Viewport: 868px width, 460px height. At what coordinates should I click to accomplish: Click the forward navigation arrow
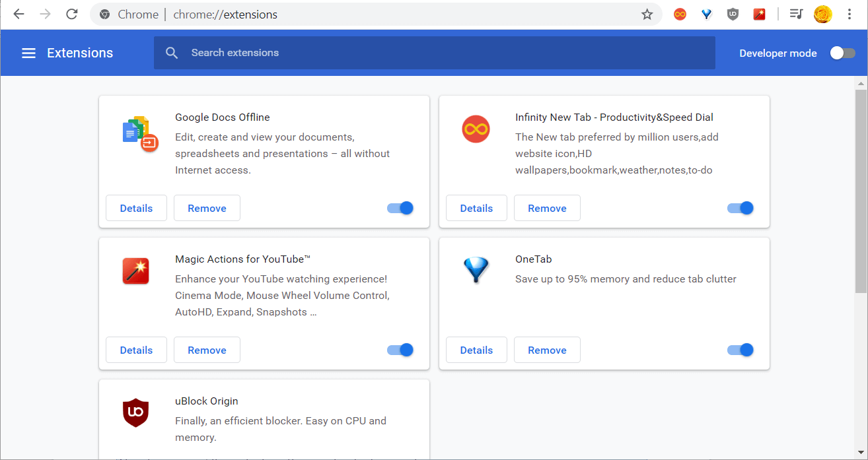pyautogui.click(x=45, y=14)
